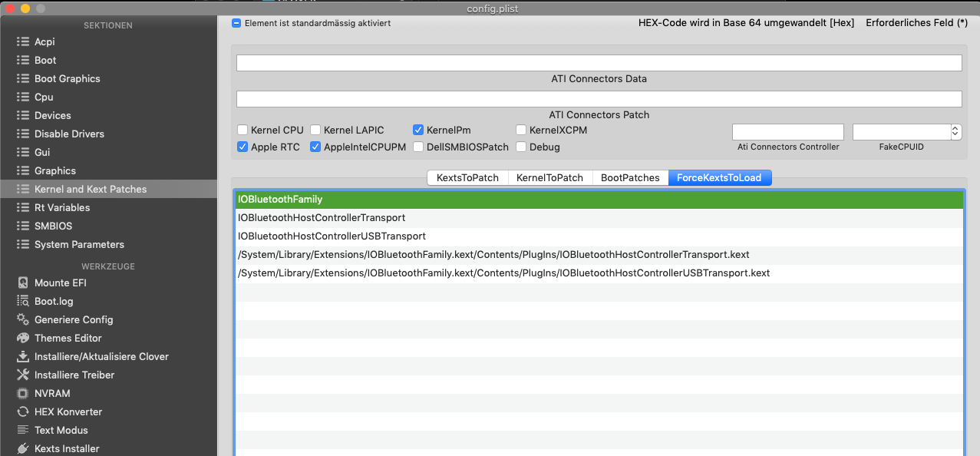Click the SMBIOS section list icon
Screen dimensions: 980x456
point(23,226)
